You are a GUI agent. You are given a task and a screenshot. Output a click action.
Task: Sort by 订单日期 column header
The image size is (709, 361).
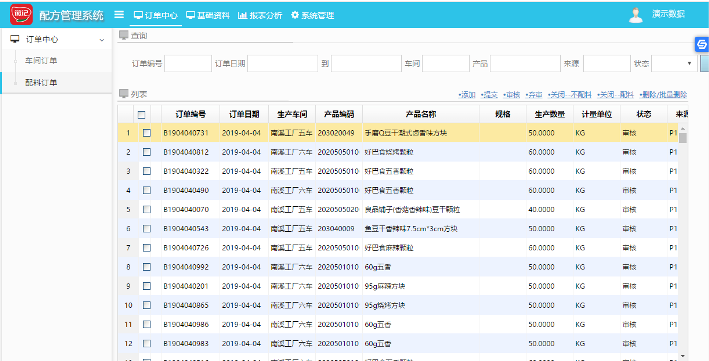coord(244,114)
